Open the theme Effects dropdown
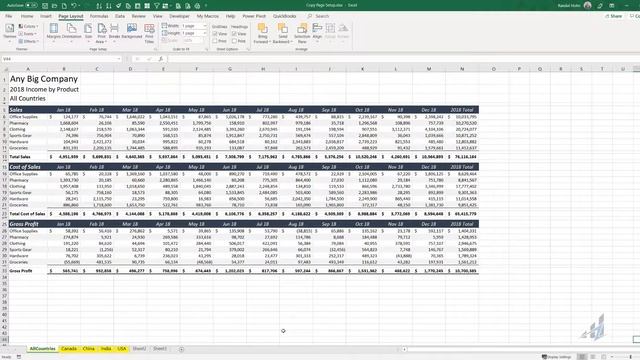Screen dimensions: 640x360 pos(29,41)
